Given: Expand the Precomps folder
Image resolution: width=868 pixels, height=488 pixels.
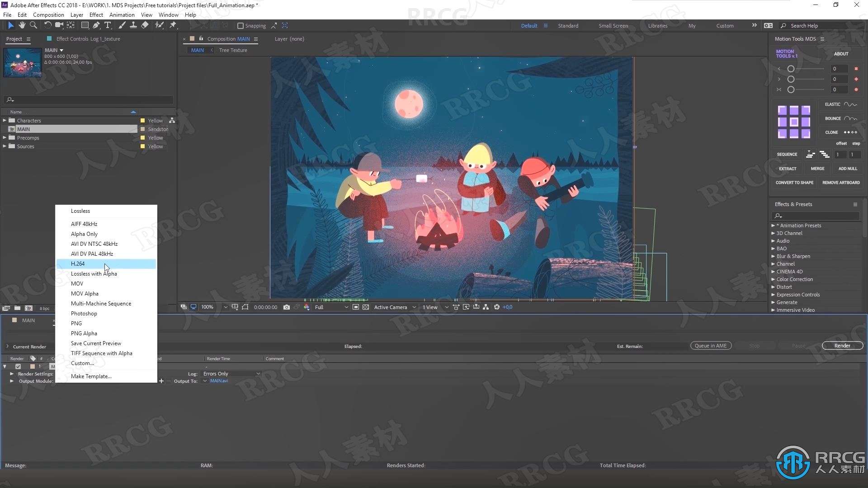Looking at the screenshot, I should pyautogui.click(x=5, y=137).
